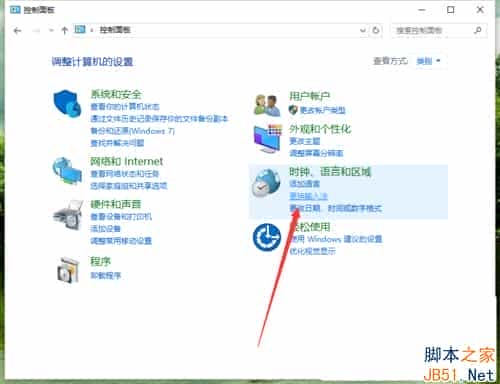Click the 更换输入法 link
This screenshot has height=384, width=500.
pyautogui.click(x=308, y=196)
